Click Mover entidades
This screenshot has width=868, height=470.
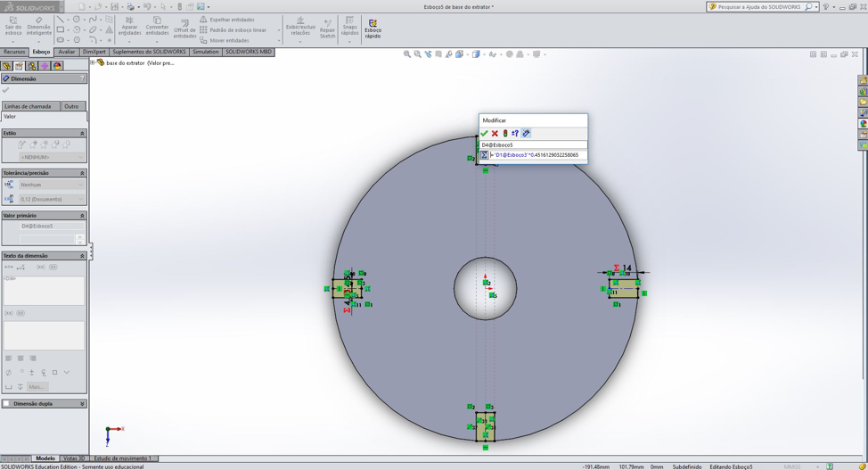click(225, 40)
